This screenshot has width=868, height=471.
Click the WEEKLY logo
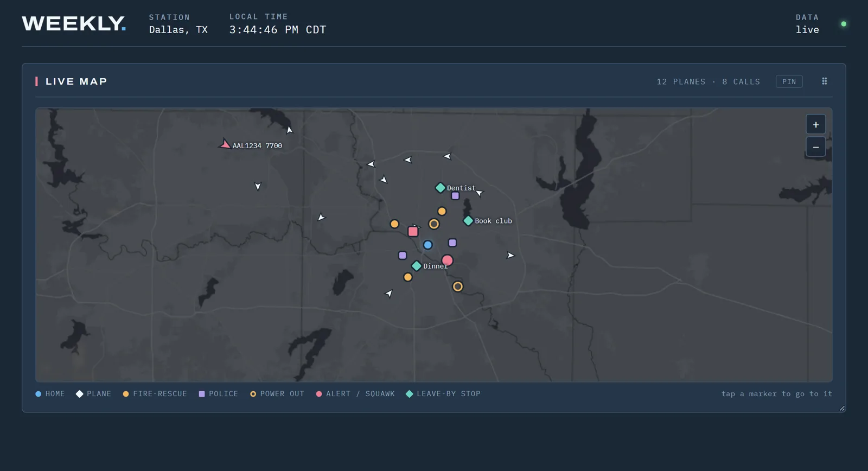tap(74, 23)
